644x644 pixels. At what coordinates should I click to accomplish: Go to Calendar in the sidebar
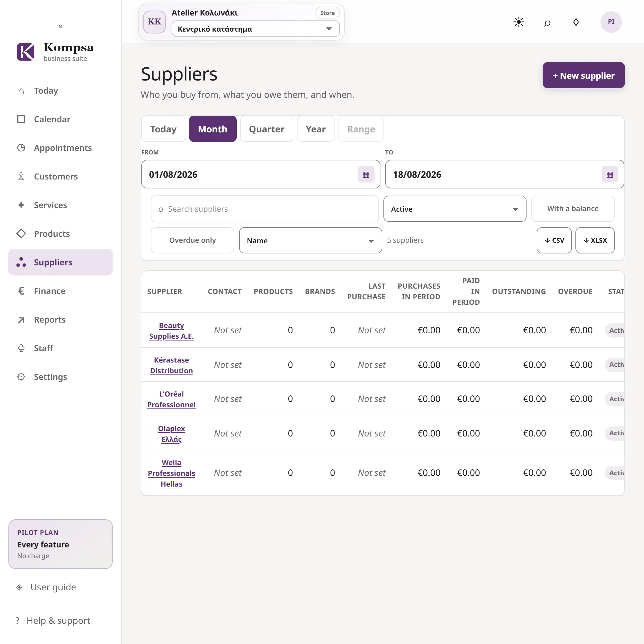pyautogui.click(x=60, y=119)
